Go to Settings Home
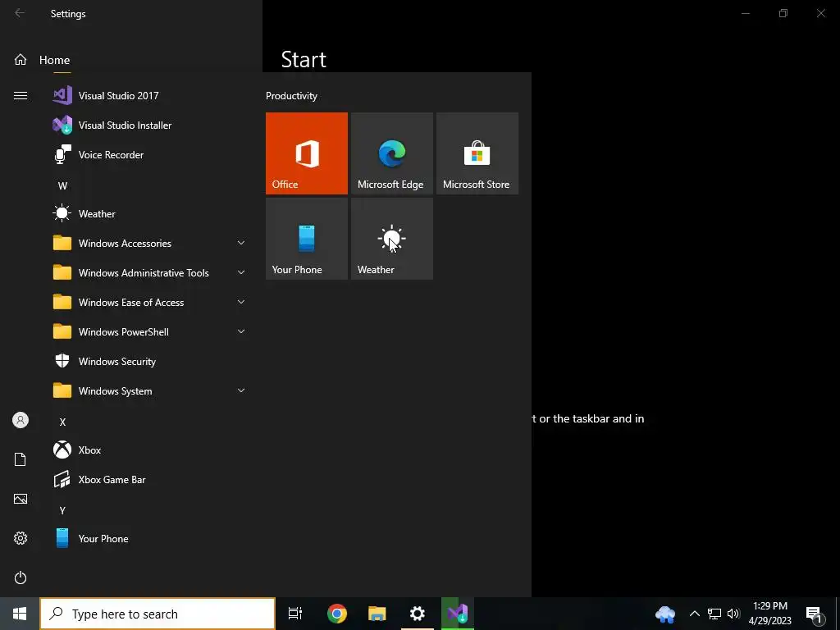Screen dimensions: 840x630 click(43, 60)
